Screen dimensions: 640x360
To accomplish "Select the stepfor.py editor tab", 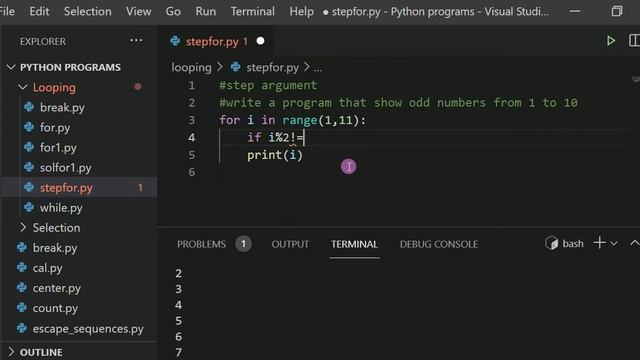I will [217, 41].
